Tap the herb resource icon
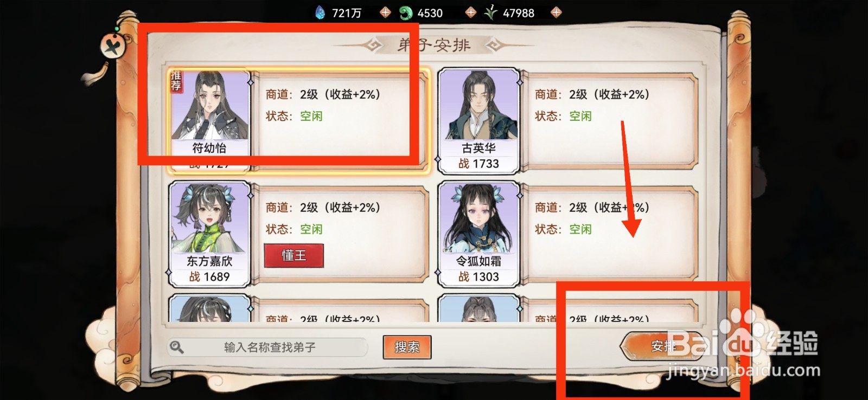This screenshot has width=868, height=400. coord(491,12)
